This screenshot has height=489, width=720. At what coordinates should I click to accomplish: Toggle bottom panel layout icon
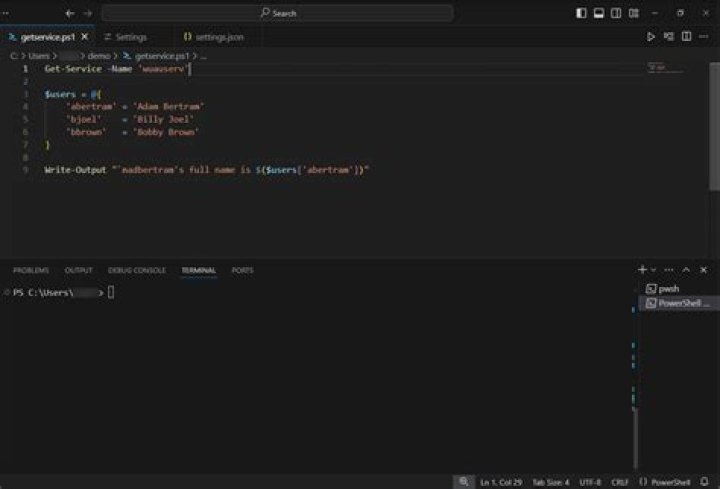click(599, 13)
